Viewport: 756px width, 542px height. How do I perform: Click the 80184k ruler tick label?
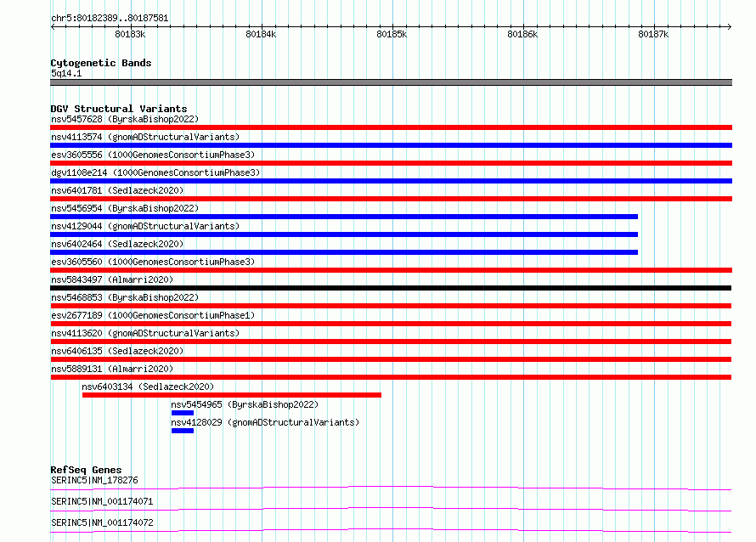261,34
